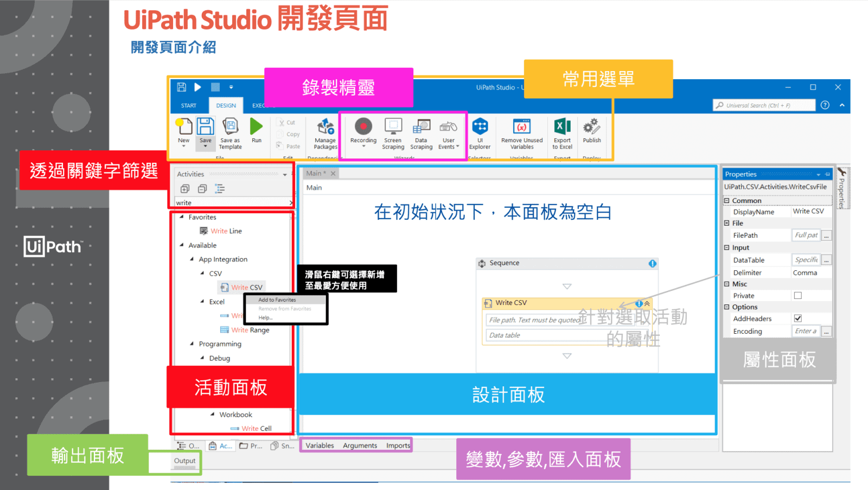This screenshot has height=490, width=868.
Task: Click Remove Unused Variables
Action: [522, 133]
